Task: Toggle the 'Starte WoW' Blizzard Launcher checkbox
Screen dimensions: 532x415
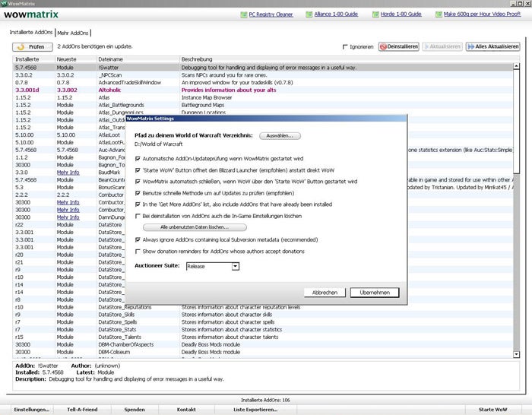Action: point(138,170)
